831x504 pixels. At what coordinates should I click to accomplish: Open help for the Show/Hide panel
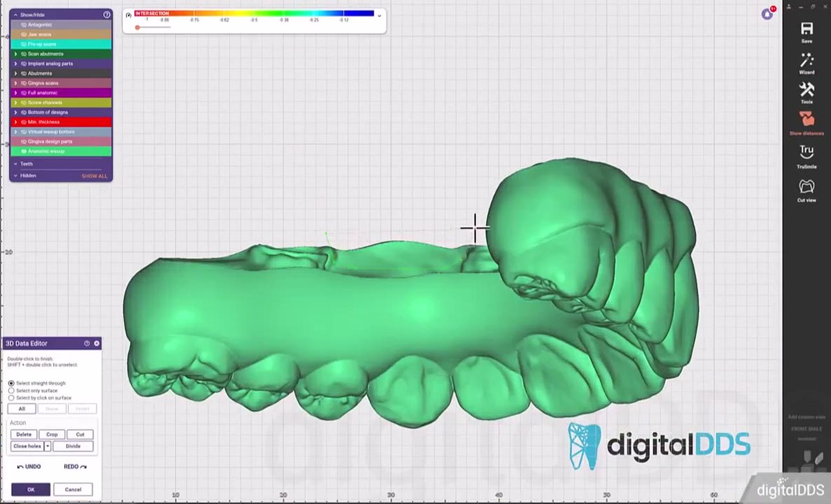click(x=107, y=14)
